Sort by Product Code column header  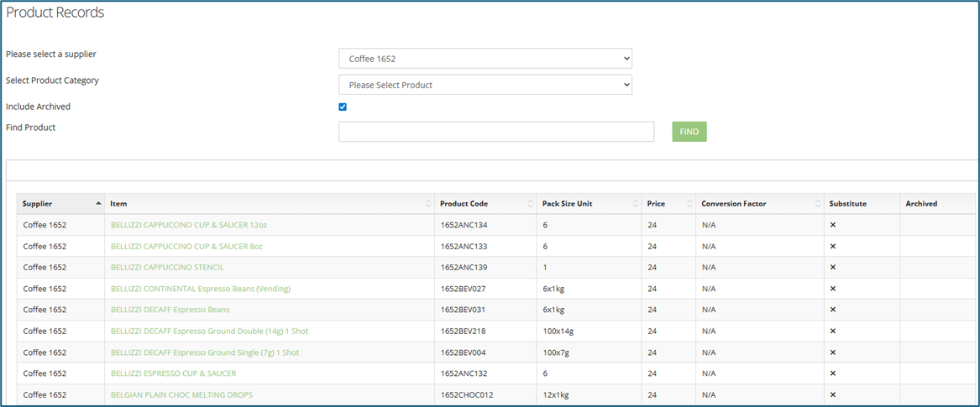point(485,204)
